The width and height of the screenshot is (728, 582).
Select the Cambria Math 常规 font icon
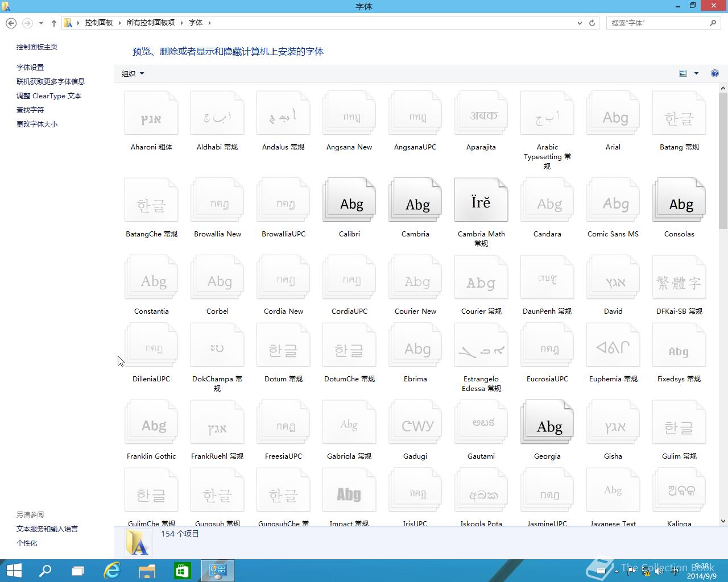[481, 200]
